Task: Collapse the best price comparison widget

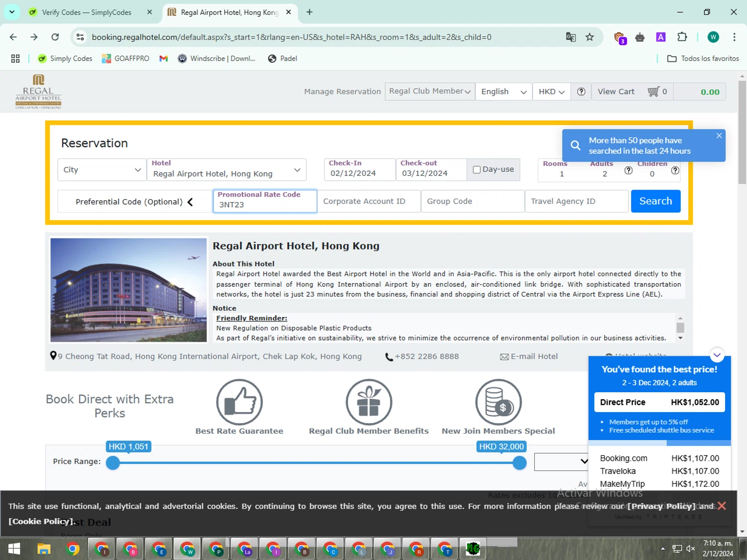Action: pos(717,355)
